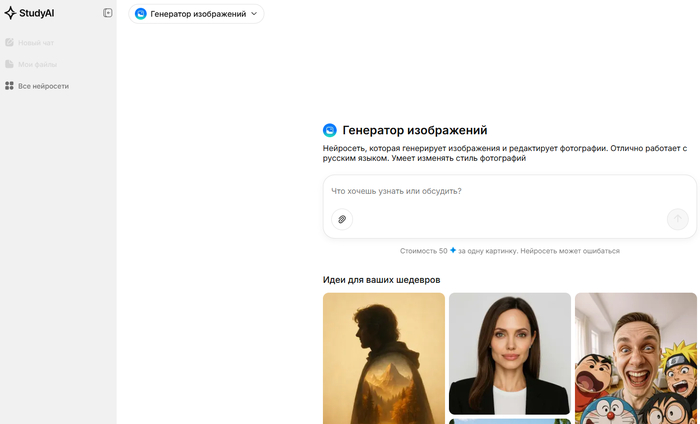Viewport: 700px width, 424px height.
Task: Click the StudyAI star logo icon
Action: click(10, 13)
